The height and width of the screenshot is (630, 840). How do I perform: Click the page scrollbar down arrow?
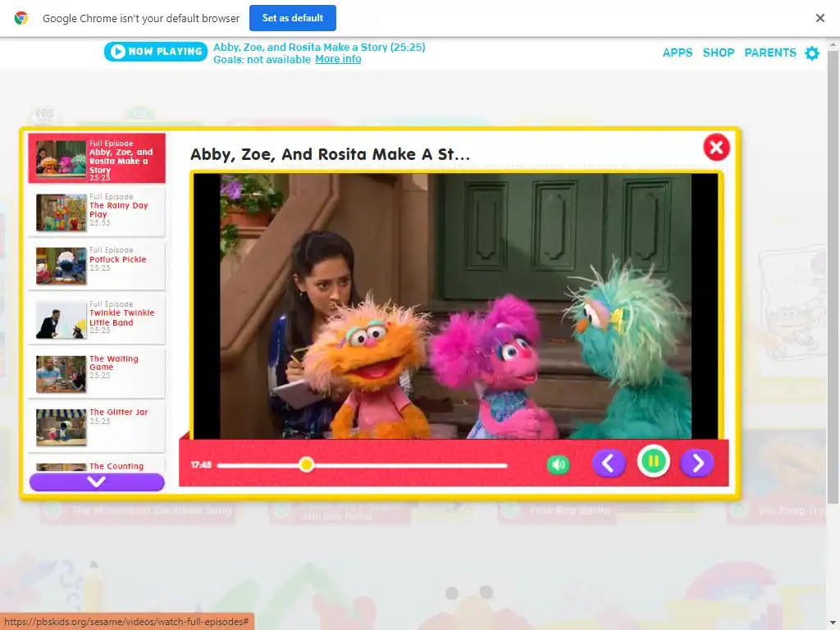[x=833, y=624]
